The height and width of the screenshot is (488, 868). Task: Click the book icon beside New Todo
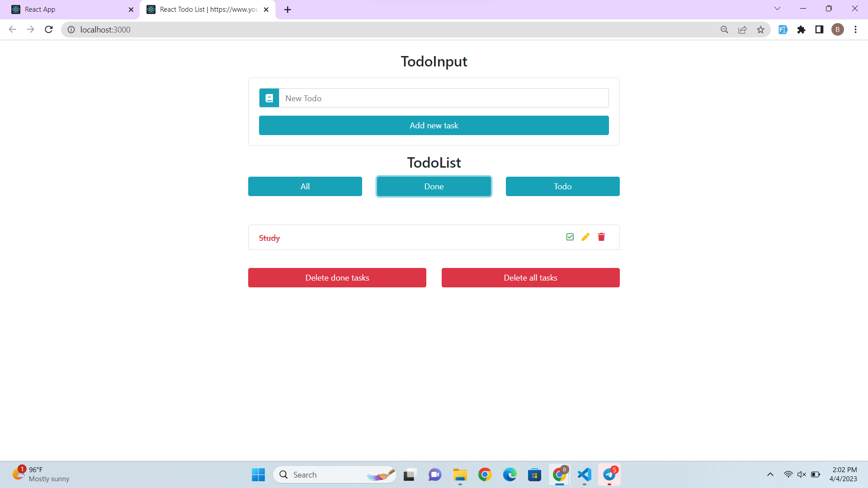[x=269, y=98]
